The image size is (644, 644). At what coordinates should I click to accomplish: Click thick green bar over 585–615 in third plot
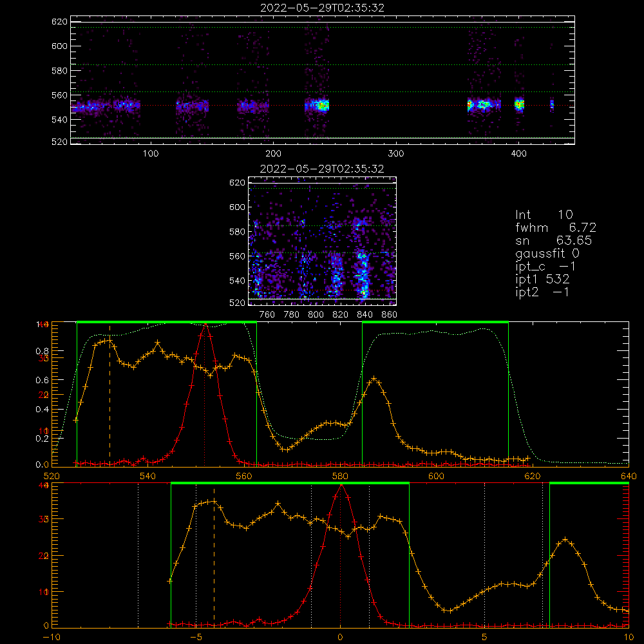[x=435, y=322]
